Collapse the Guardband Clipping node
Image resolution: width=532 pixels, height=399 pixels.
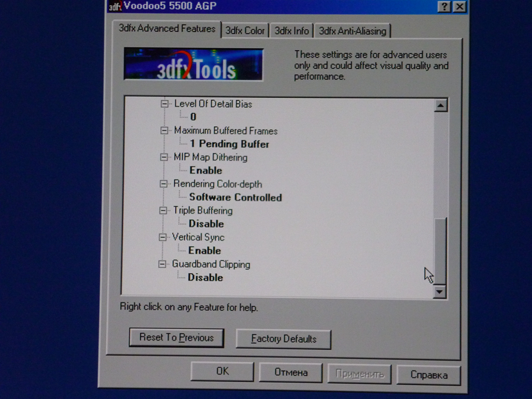click(x=162, y=264)
